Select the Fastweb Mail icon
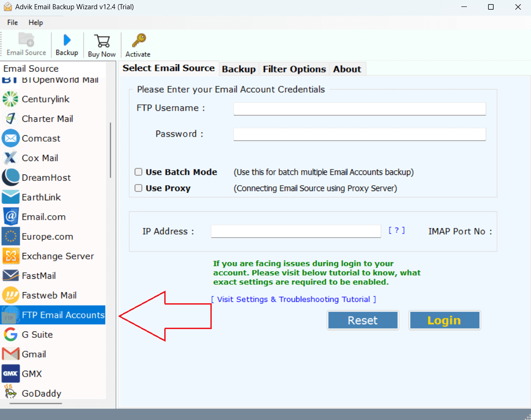Viewport: 531px width, 420px height. click(x=10, y=295)
